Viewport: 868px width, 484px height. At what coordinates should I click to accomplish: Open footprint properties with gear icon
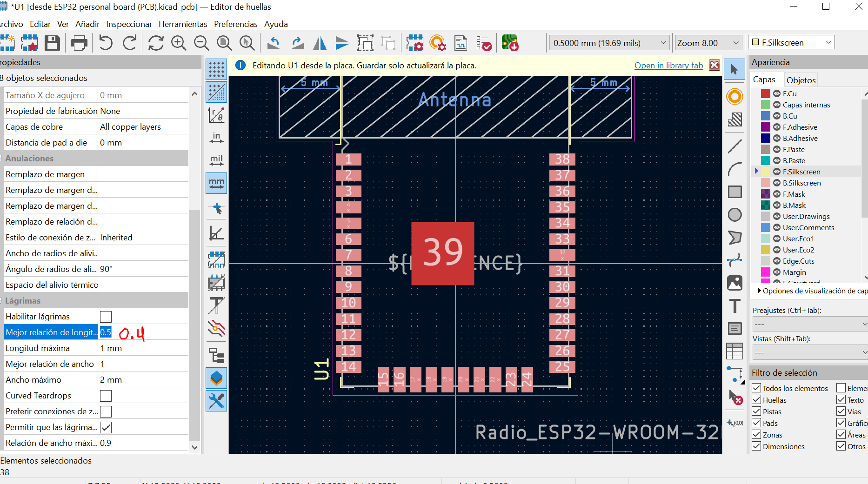(414, 43)
